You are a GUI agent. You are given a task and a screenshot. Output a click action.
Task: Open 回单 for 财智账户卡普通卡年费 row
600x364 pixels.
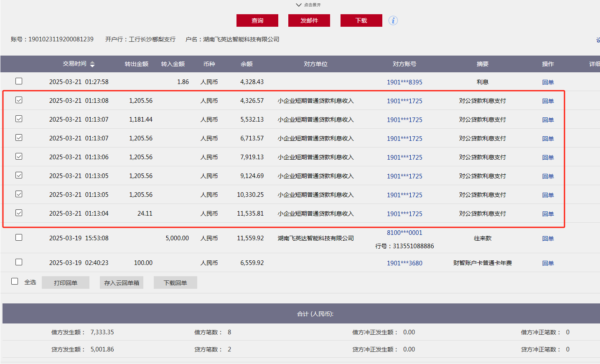pos(548,263)
